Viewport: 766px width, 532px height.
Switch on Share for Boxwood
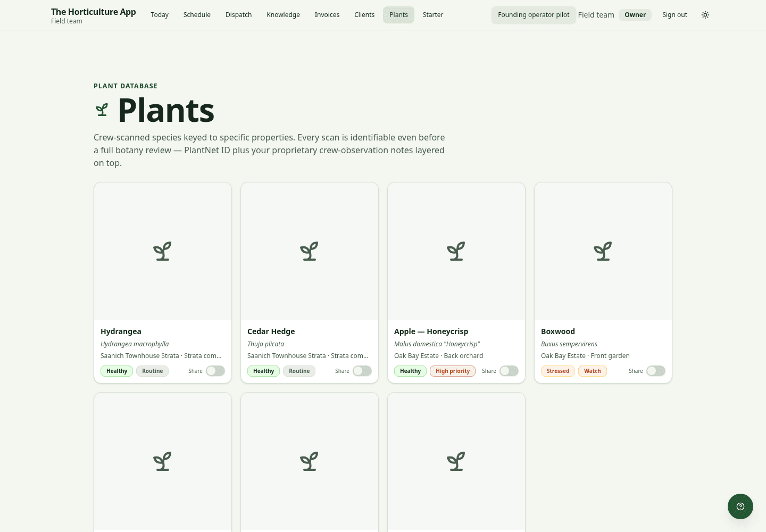click(656, 371)
